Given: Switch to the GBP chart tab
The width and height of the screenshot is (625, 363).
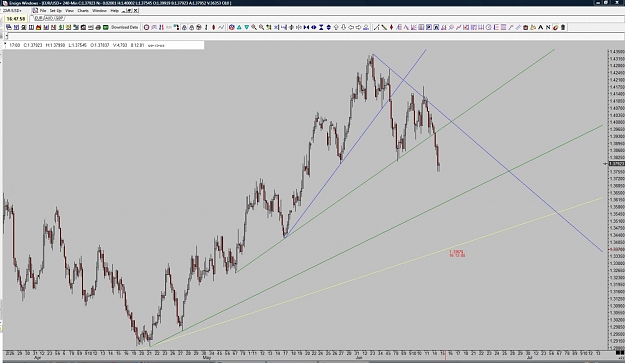Looking at the screenshot, I should pos(59,18).
